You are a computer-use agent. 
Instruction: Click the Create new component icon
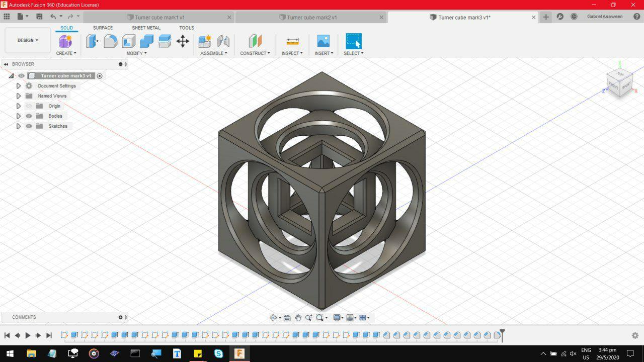[66, 41]
